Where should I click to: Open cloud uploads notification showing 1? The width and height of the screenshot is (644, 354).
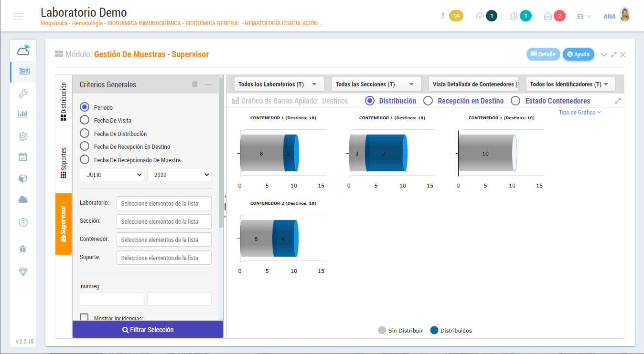click(491, 16)
